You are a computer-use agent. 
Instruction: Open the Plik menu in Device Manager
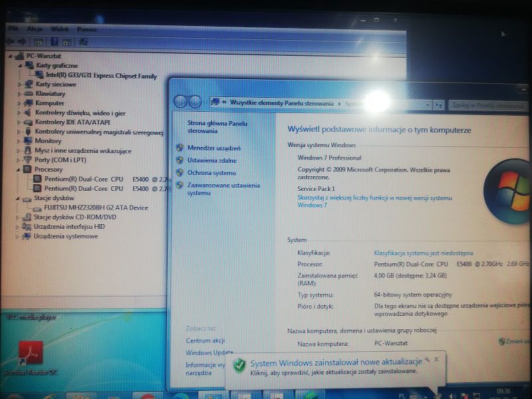[x=13, y=29]
